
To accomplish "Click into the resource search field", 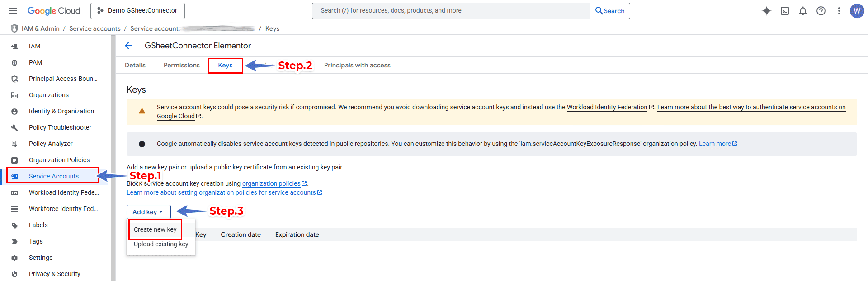I will [x=451, y=11].
